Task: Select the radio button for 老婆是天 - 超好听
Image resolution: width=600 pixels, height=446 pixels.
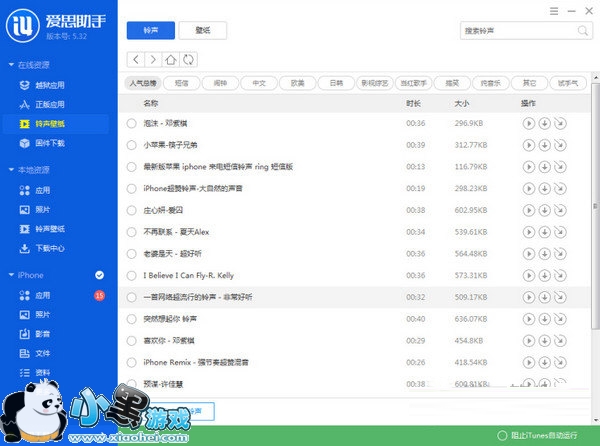Action: pos(132,254)
